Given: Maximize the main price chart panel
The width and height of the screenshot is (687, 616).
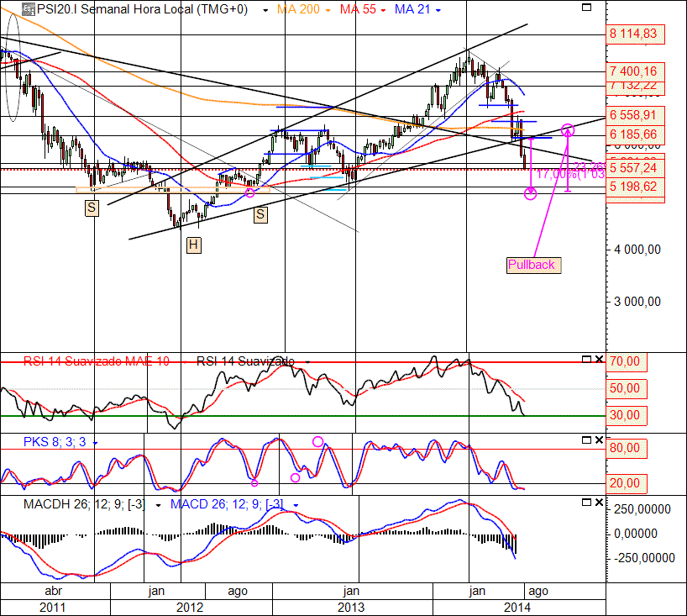Looking at the screenshot, I should (586, 8).
